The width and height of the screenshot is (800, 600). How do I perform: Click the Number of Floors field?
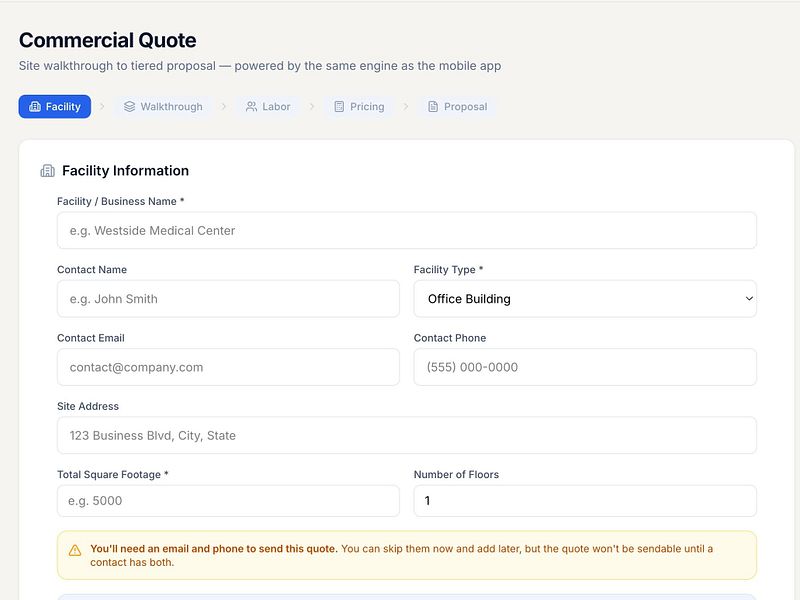click(x=585, y=501)
